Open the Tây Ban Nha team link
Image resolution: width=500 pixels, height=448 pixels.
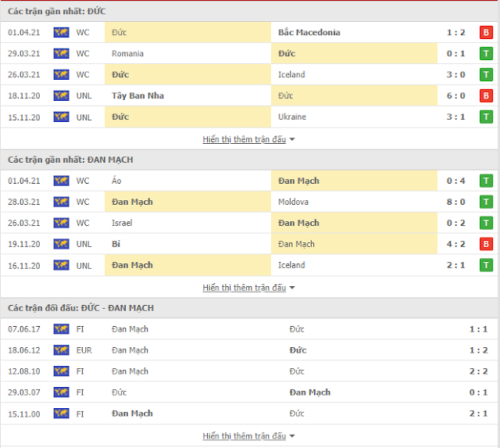click(x=137, y=95)
